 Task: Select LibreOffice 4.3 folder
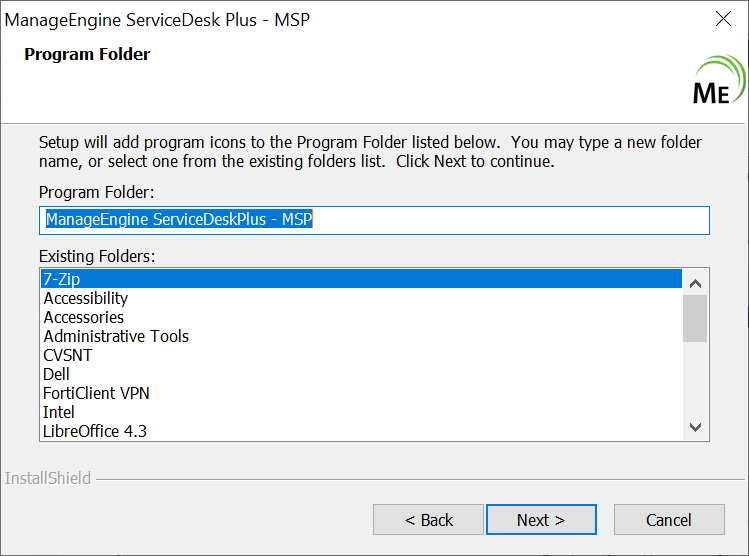(x=96, y=431)
